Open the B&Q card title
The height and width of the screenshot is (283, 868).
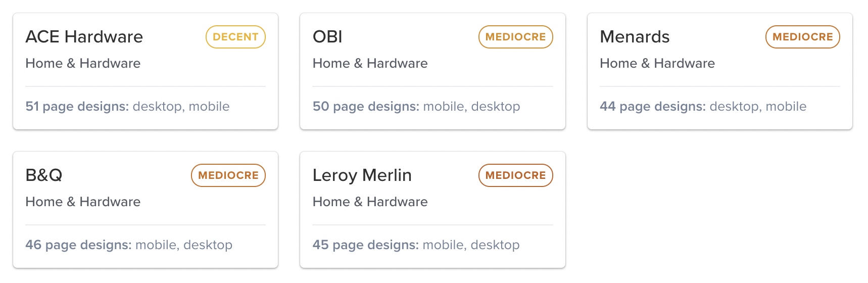point(44,175)
